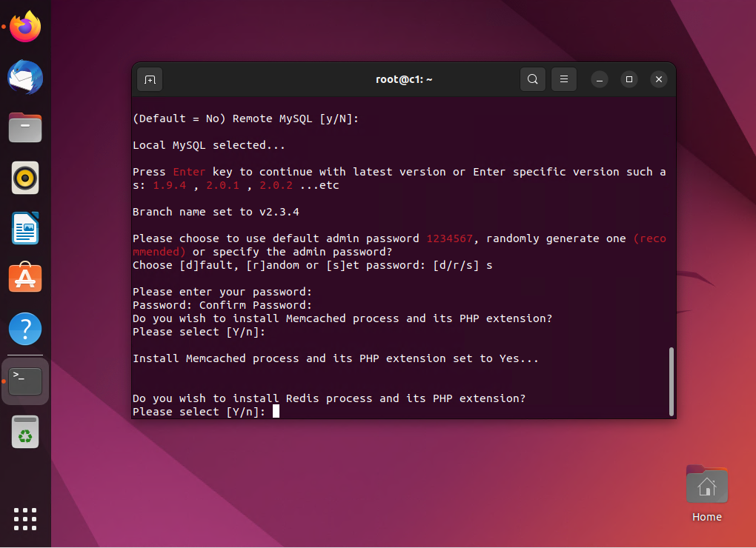Click the Redis install question line
Image resolution: width=756 pixels, height=548 pixels.
(x=329, y=398)
